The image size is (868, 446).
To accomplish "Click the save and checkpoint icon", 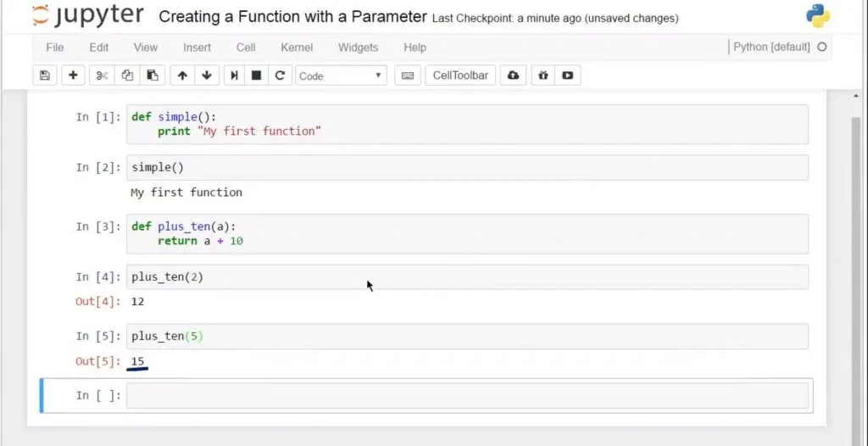I will click(45, 75).
